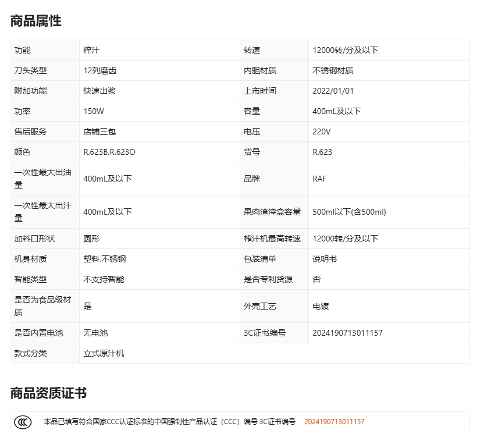Click the 货号 value R.623
484x448 pixels.
322,152
